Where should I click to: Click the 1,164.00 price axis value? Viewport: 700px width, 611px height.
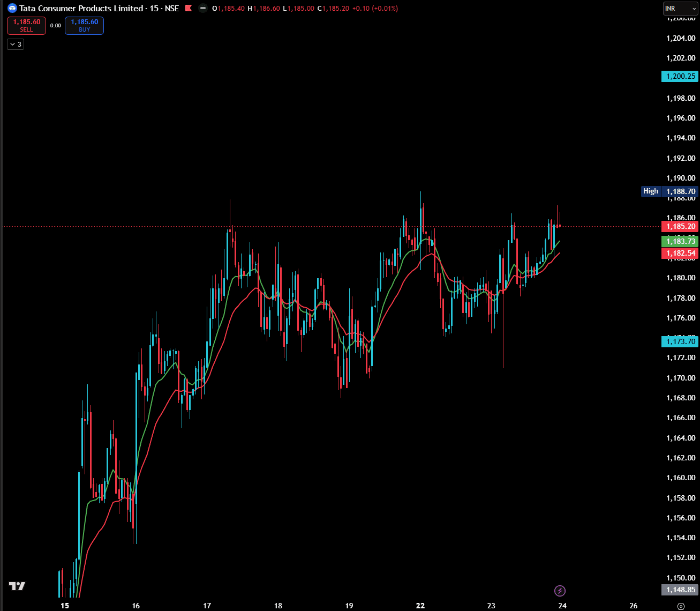click(x=681, y=438)
